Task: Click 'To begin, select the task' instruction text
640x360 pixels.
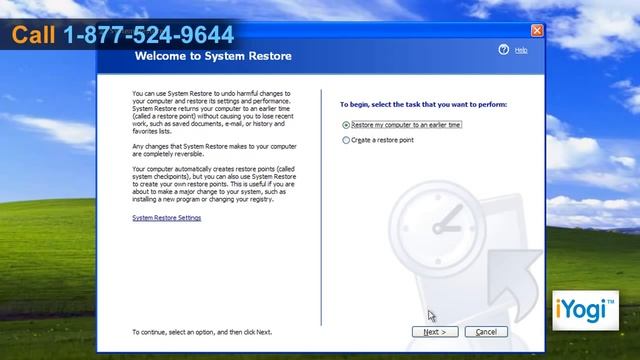Action: point(423,104)
